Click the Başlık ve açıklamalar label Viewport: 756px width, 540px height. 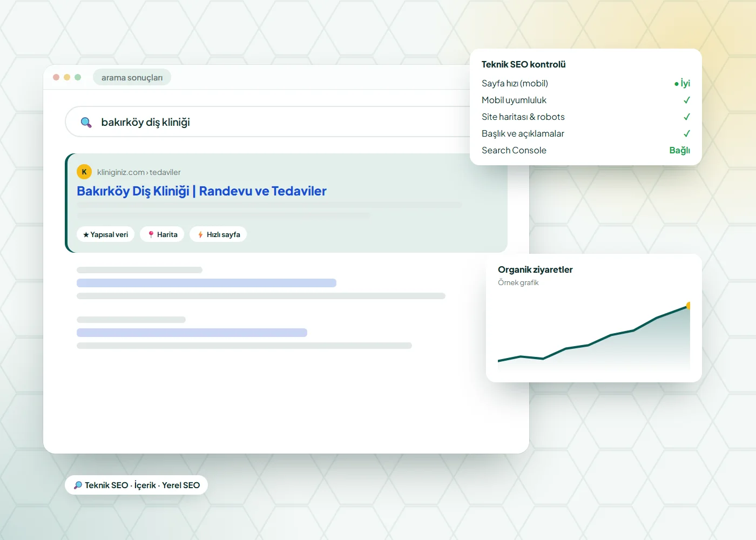pos(523,133)
